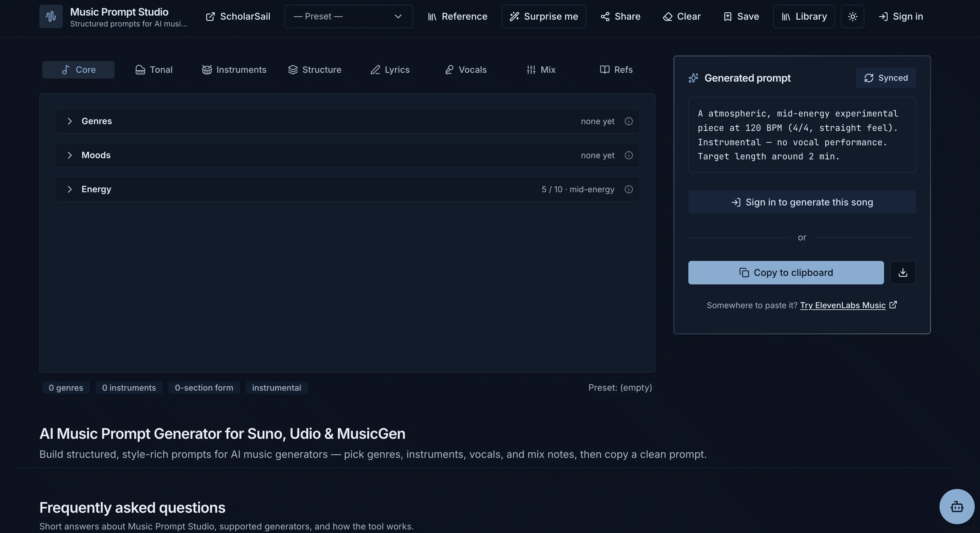Open the Mix tab

tap(541, 70)
